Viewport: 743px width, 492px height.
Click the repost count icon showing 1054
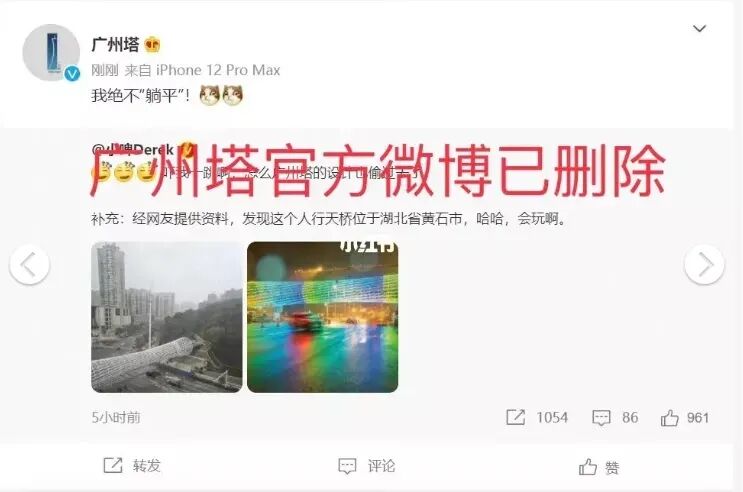(x=516, y=417)
